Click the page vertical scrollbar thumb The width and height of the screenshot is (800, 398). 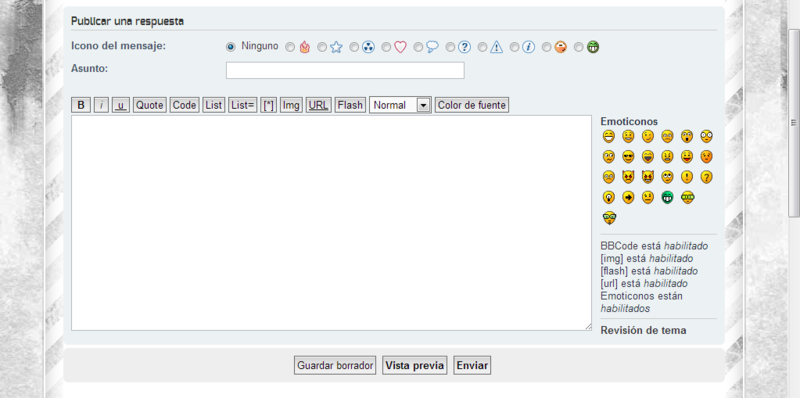pos(794,122)
